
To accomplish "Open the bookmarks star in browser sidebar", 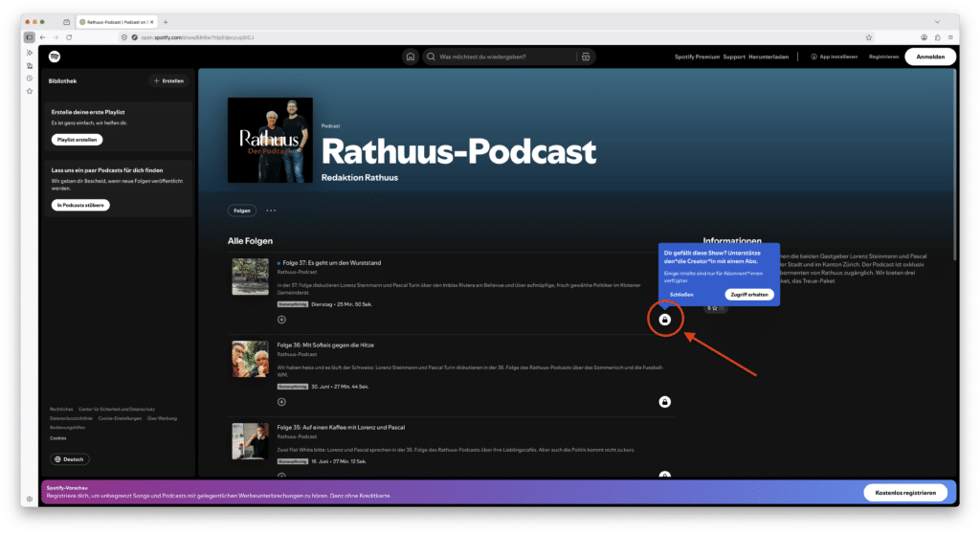I will (x=30, y=91).
